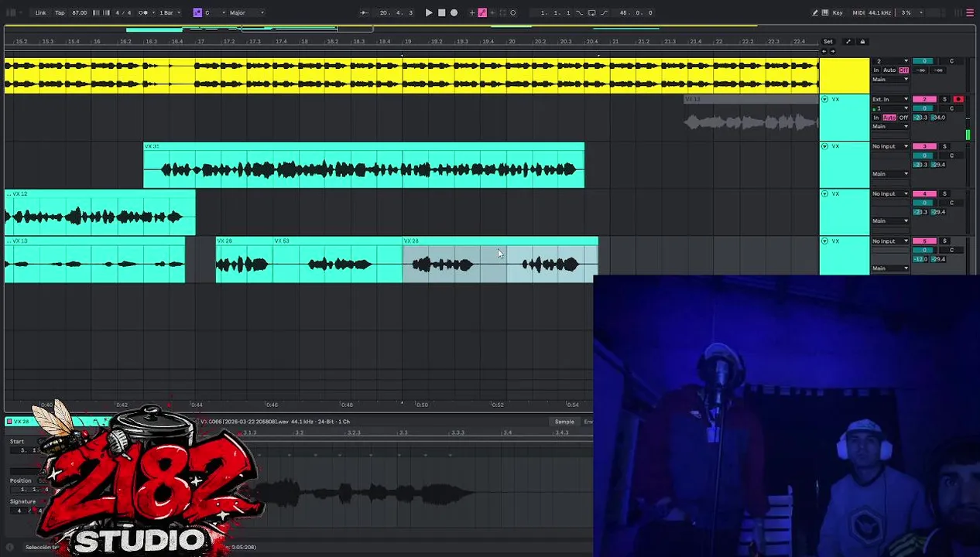Viewport: 980px width, 557px height.
Task: Toggle track activator 2
Action: 924,99
